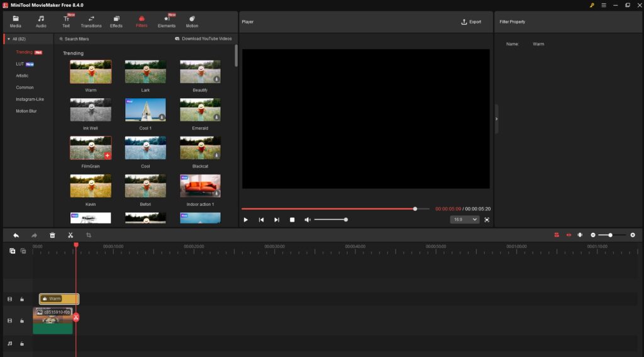The width and height of the screenshot is (644, 357).
Task: Download the Emerald filter
Action: (x=216, y=117)
